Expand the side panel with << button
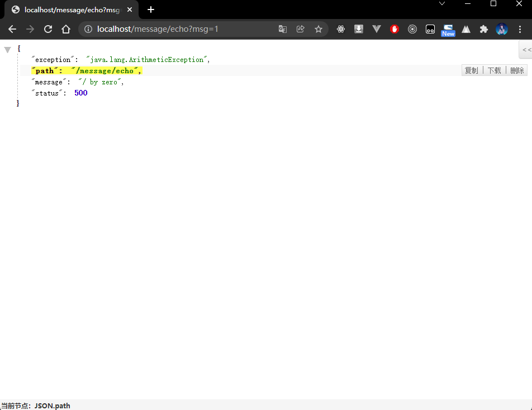 tap(526, 50)
